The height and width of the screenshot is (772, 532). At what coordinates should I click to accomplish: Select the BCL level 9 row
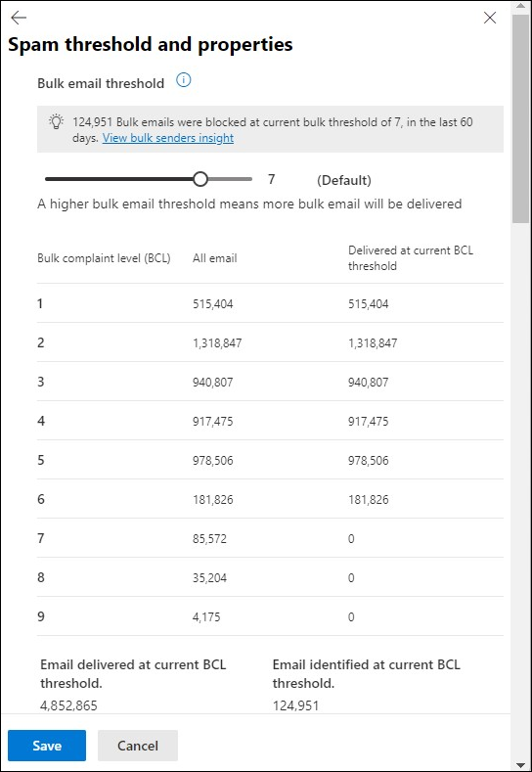point(270,616)
